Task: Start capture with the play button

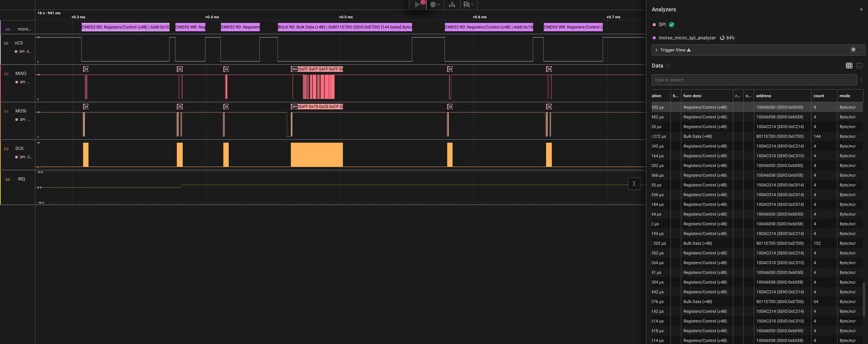Action: pos(417,5)
